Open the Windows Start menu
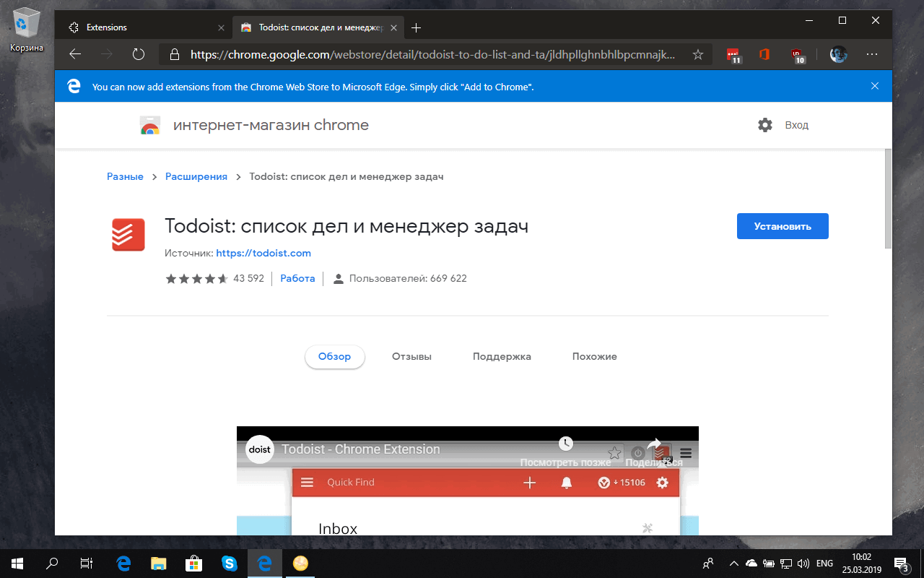The height and width of the screenshot is (578, 924). click(17, 564)
